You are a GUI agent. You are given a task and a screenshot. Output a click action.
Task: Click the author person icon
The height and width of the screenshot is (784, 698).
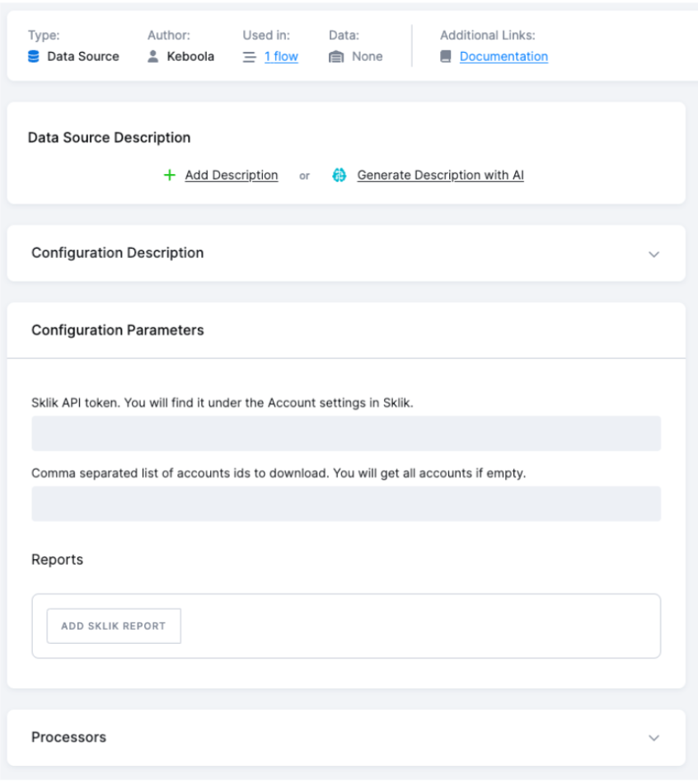pyautogui.click(x=153, y=57)
